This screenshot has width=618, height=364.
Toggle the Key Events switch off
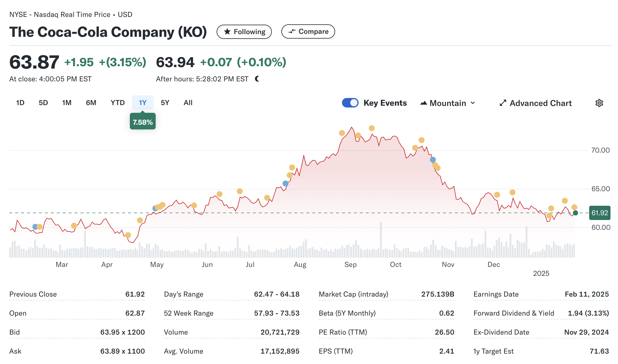[x=350, y=103]
